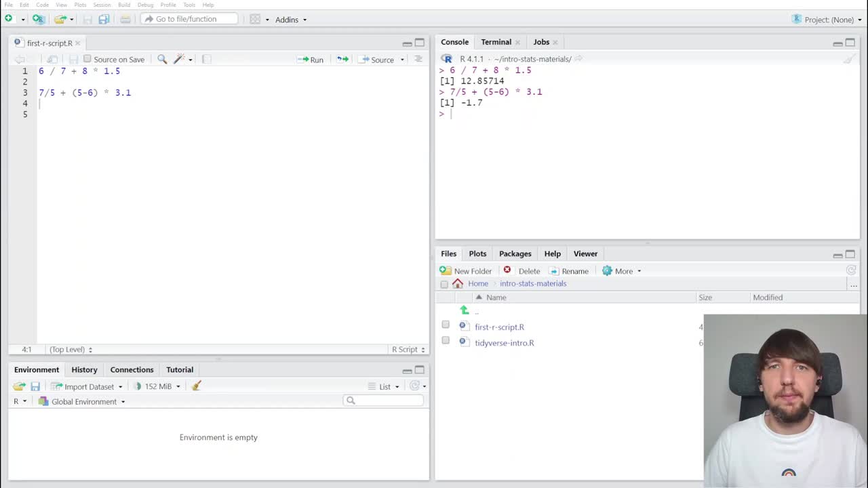The width and height of the screenshot is (868, 488).
Task: Switch to the Terminal tab
Action: [496, 42]
